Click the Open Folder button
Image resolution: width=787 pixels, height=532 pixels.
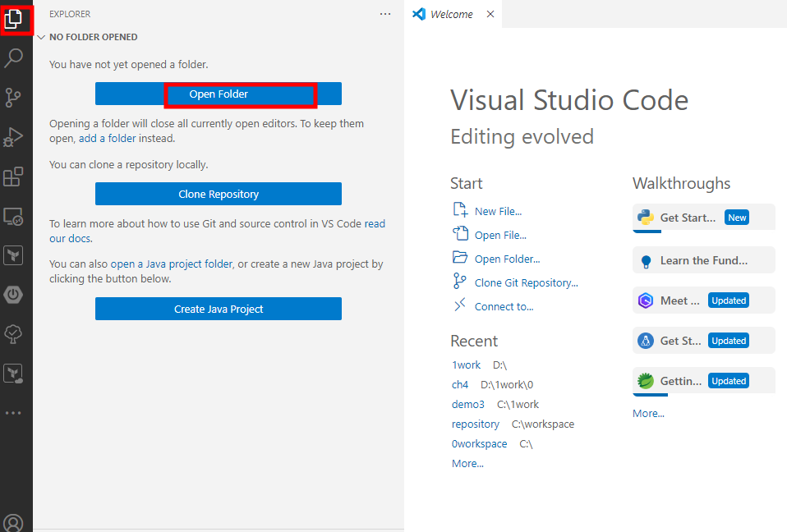point(219,94)
